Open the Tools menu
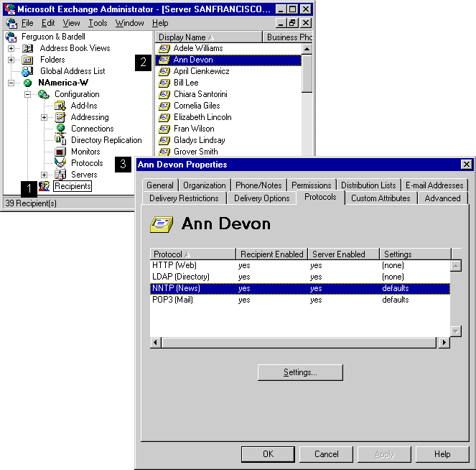 pyautogui.click(x=98, y=23)
